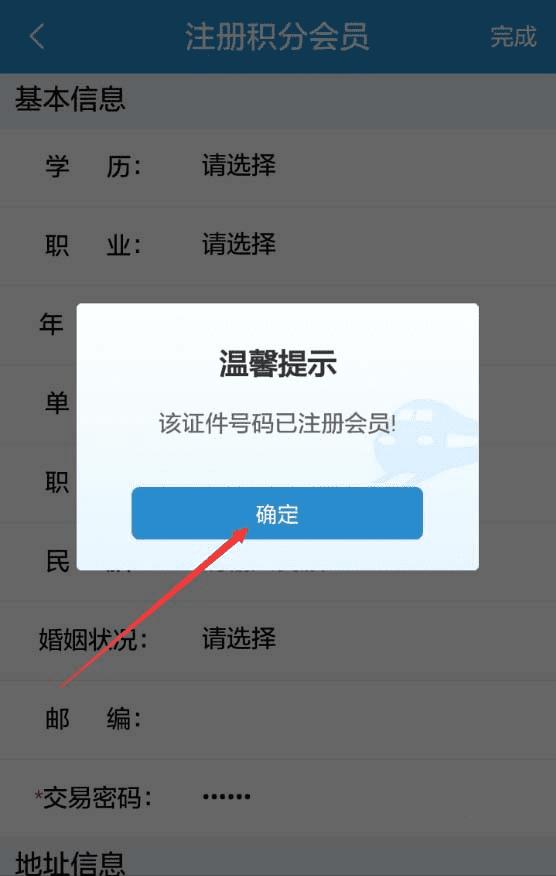Tap the 民 row label beside the dialog
556x876 pixels.
click(57, 561)
